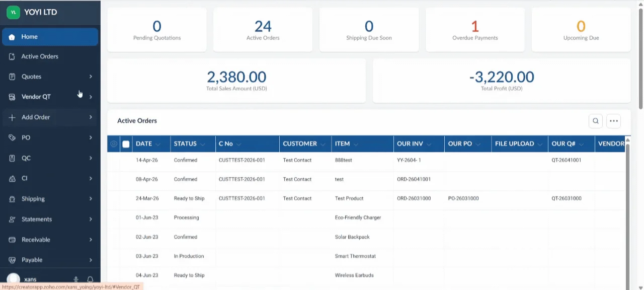
Task: Open the Shipping menu item
Action: (50, 199)
